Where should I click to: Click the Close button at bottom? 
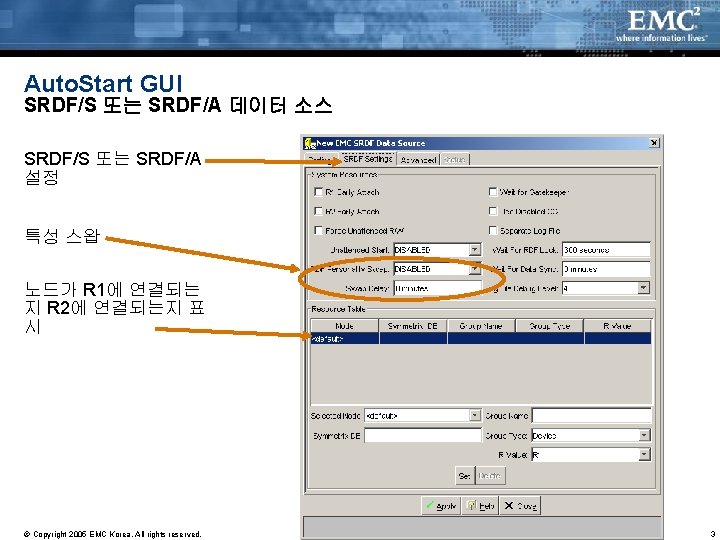point(520,506)
